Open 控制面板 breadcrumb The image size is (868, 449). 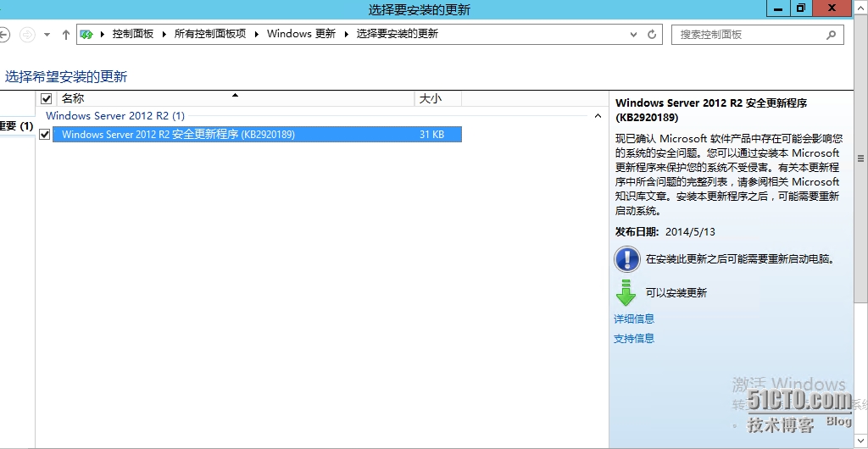pyautogui.click(x=133, y=34)
